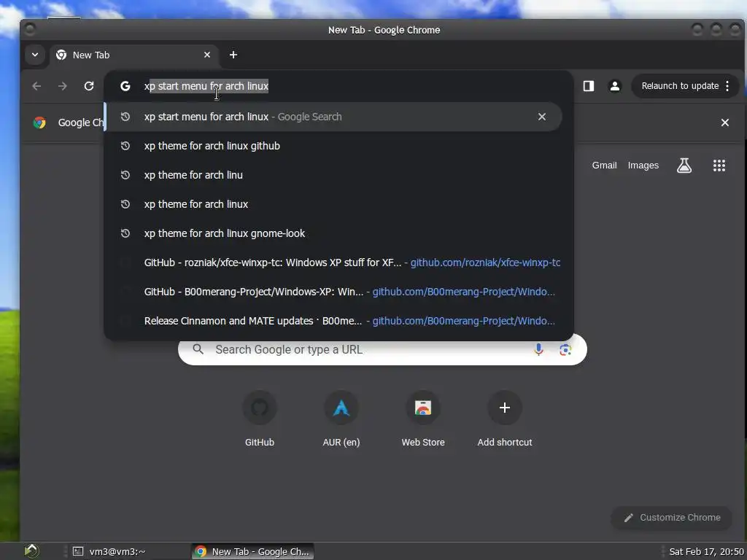Click the history icon beside 'gnome-look' suggestion
This screenshot has width=747, height=560.
coord(125,233)
